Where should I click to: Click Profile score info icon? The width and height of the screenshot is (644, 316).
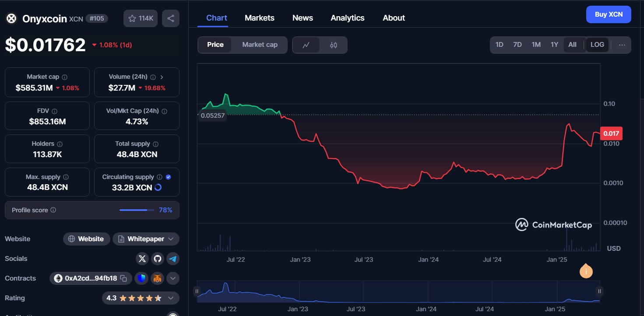coord(53,210)
